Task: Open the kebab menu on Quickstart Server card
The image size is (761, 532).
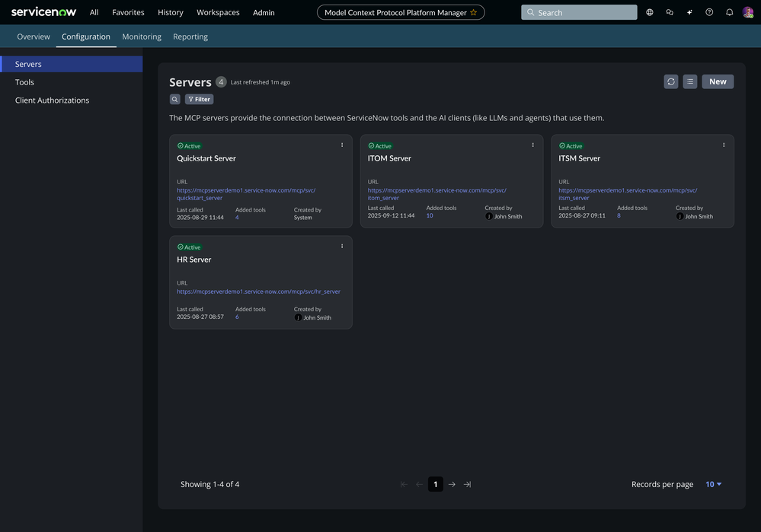Action: point(341,143)
